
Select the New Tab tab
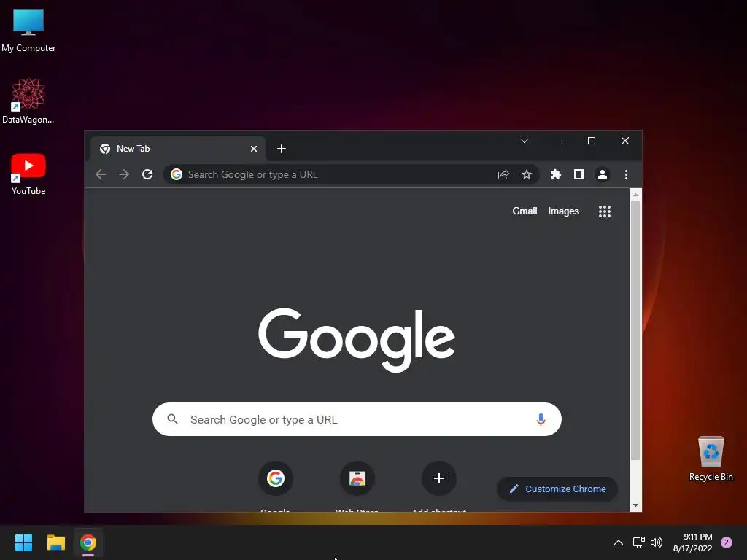click(178, 149)
